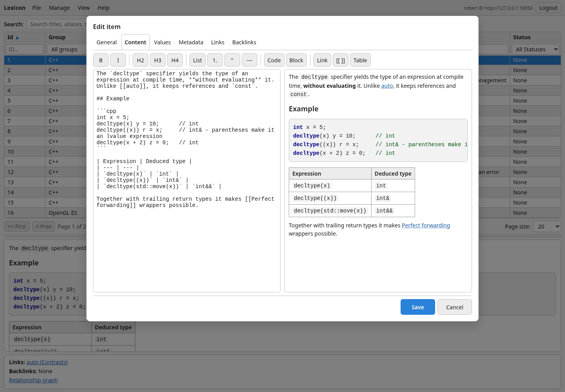Go to the Prev page of results
Viewport: 565px width, 392px height.
44,227
